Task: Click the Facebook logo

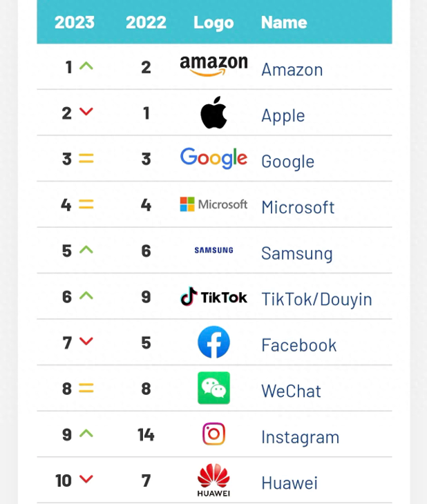Action: [213, 342]
